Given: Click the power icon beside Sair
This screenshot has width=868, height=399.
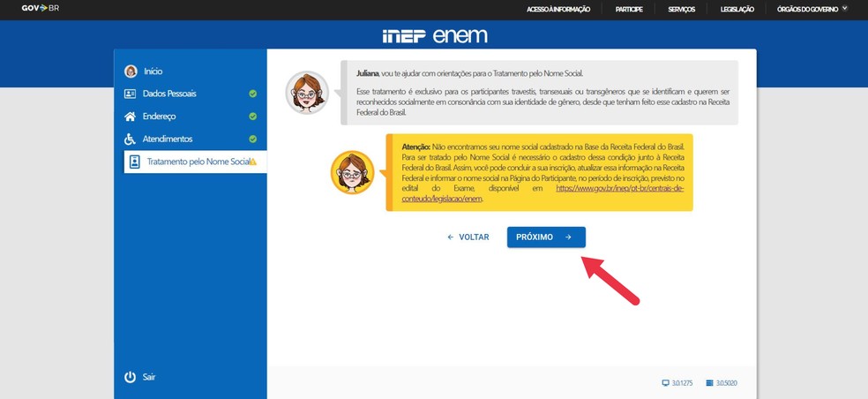Looking at the screenshot, I should click(x=130, y=378).
